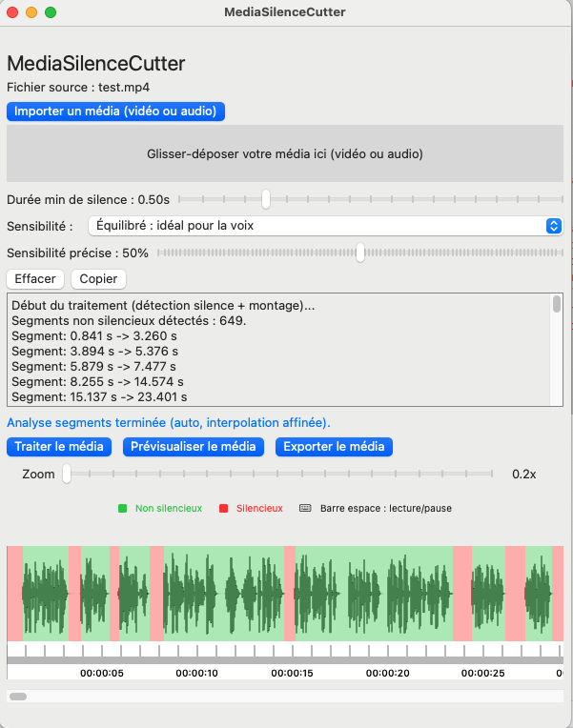Click Traiter le média button
The image size is (573, 728).
(x=59, y=447)
